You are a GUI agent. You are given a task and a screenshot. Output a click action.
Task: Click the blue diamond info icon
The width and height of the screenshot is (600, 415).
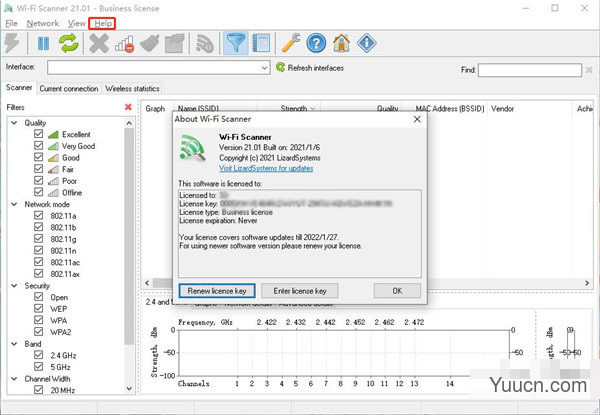click(367, 43)
